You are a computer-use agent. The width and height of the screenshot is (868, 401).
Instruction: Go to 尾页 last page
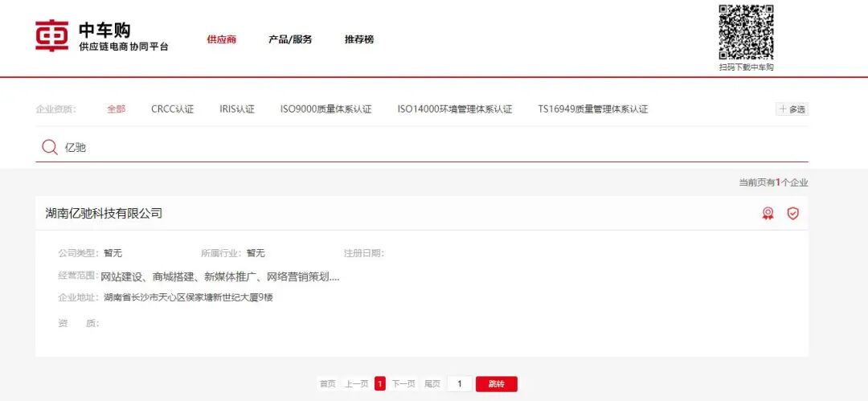[x=432, y=384]
